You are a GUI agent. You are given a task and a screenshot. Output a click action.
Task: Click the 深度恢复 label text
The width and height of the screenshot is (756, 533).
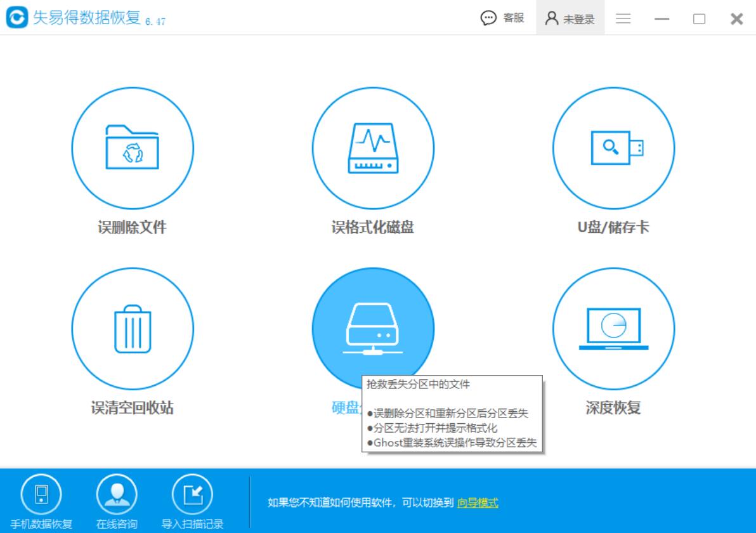coord(613,408)
